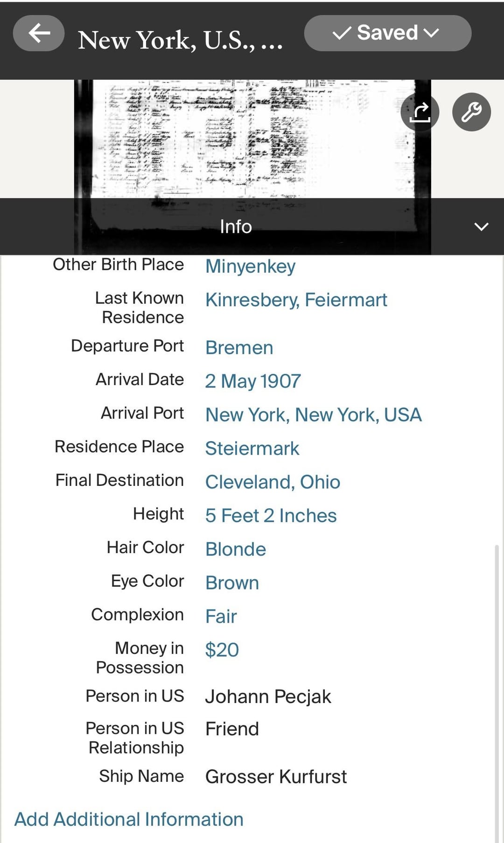The height and width of the screenshot is (843, 504).
Task: Open the Saved dropdown button
Action: [387, 33]
